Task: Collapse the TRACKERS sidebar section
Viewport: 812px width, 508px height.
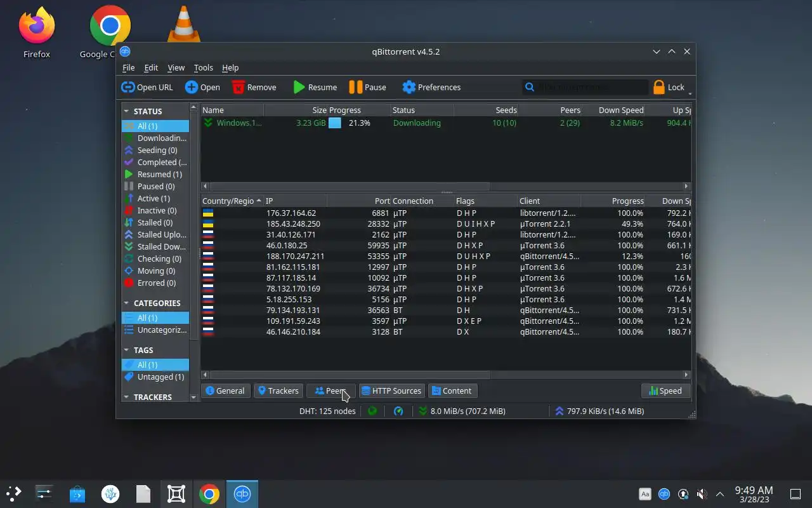Action: (x=126, y=397)
